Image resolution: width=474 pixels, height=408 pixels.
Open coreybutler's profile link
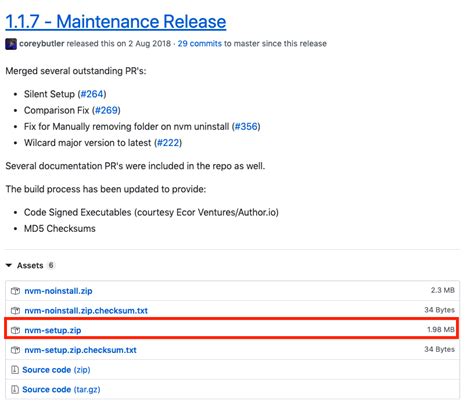[42, 44]
